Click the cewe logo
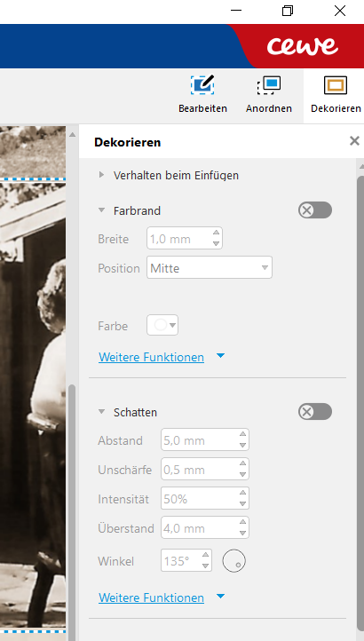364x641 pixels. 302,46
